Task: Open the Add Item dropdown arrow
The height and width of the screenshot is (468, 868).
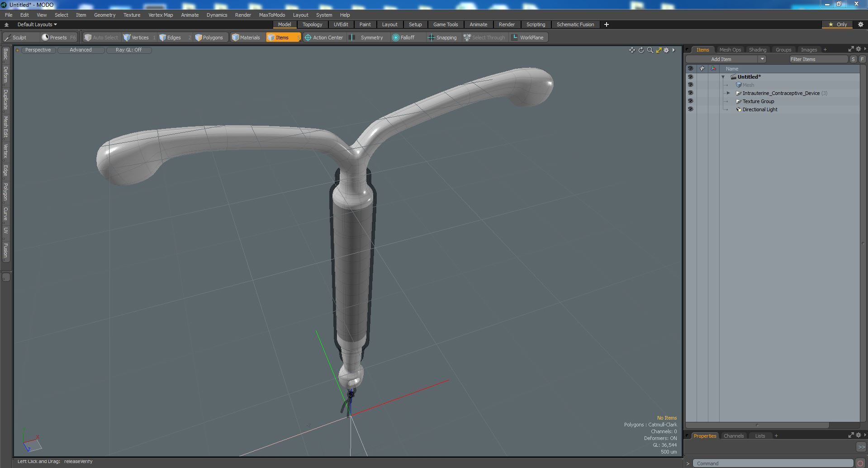Action: (x=762, y=59)
